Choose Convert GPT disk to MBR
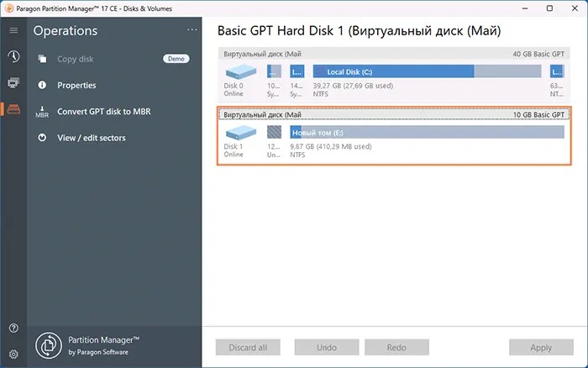This screenshot has height=368, width=588. 104,112
